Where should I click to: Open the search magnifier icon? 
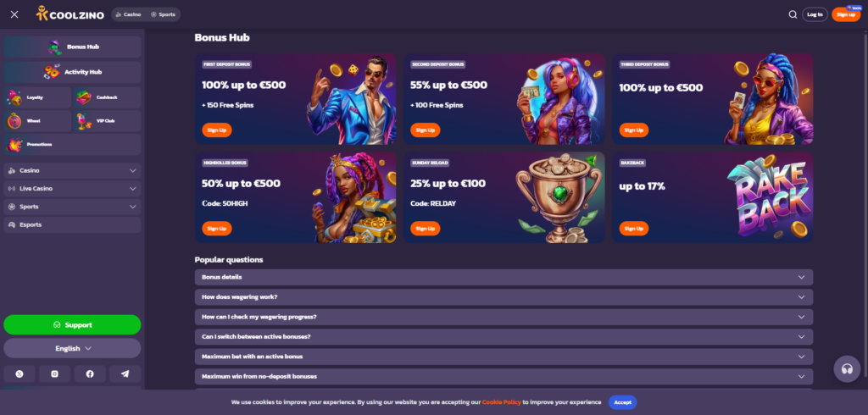pyautogui.click(x=793, y=14)
